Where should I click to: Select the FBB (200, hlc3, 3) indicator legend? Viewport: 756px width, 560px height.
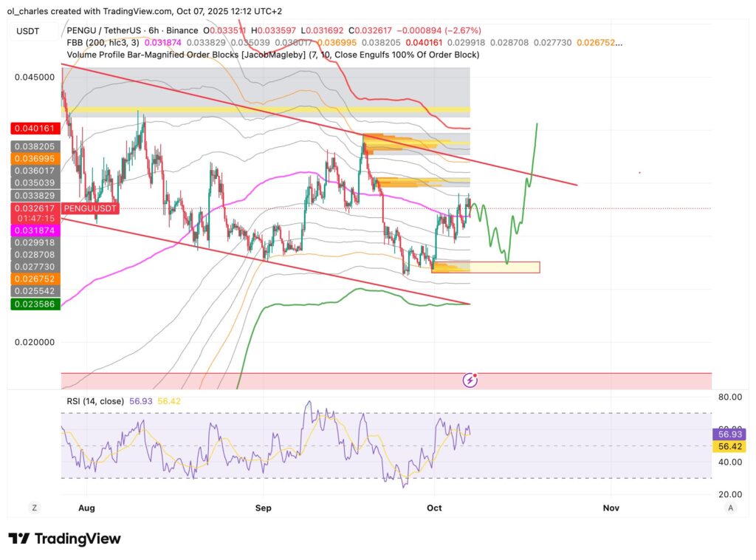[x=100, y=43]
